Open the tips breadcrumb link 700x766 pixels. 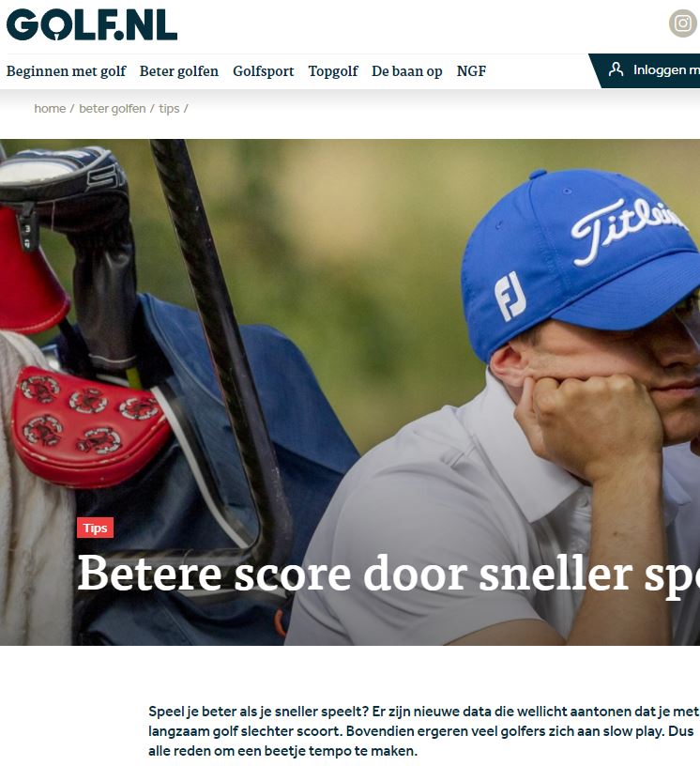point(169,109)
